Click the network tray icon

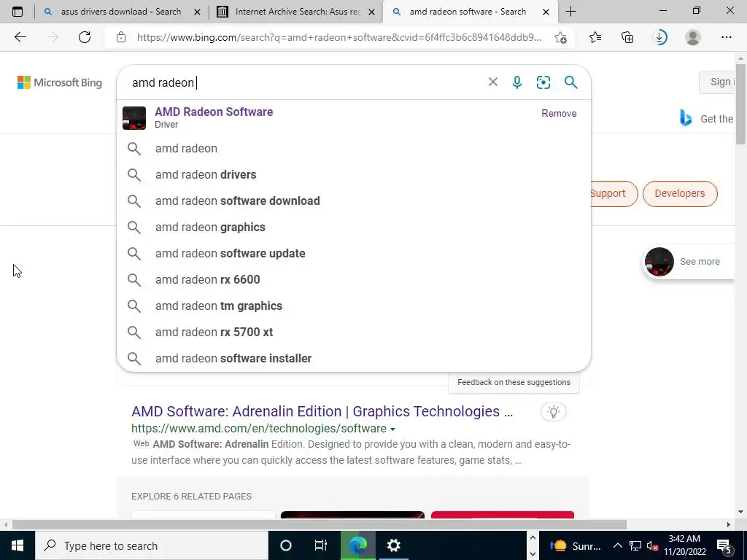(635, 545)
